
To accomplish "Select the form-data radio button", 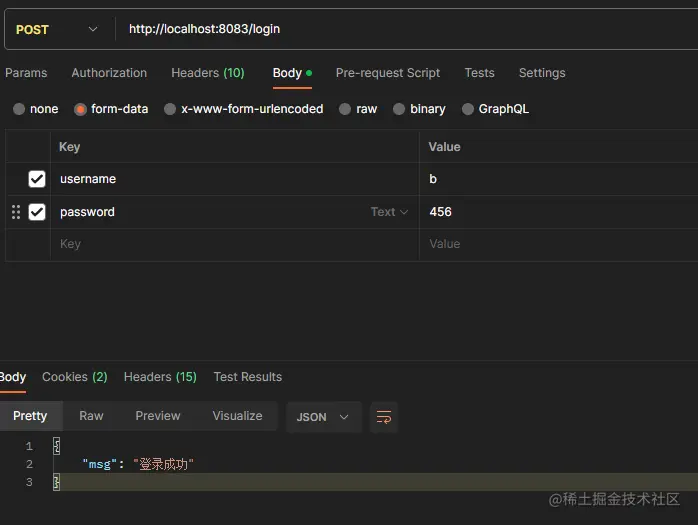I will click(80, 109).
